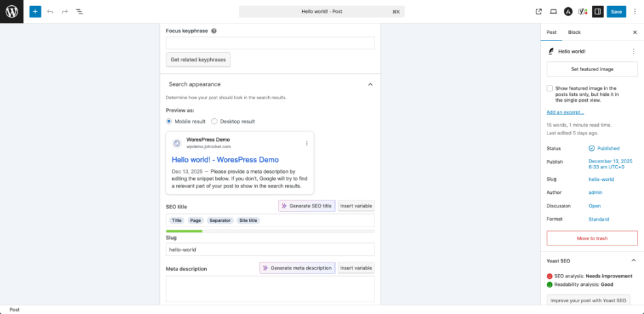The width and height of the screenshot is (644, 314).
Task: Click Generate meta description
Action: click(298, 268)
